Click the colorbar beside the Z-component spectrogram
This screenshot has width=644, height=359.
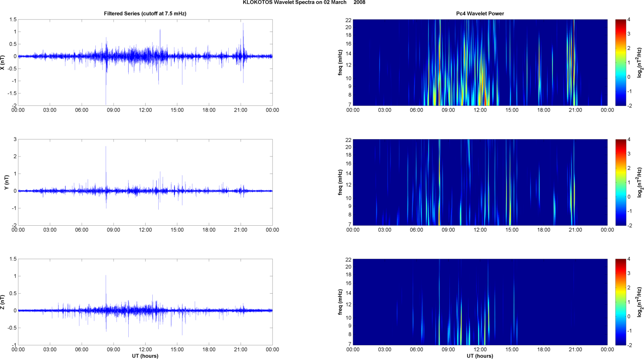click(620, 302)
